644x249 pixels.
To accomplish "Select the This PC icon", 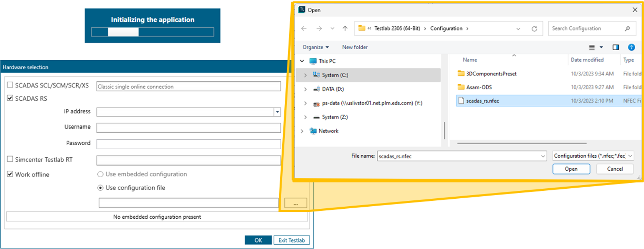I will point(313,61).
